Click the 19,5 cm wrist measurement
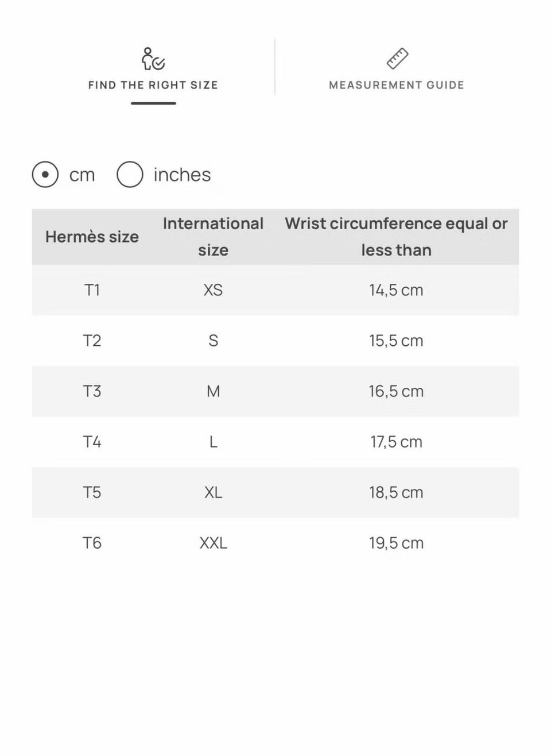Screen dimensions: 551x756 [x=396, y=543]
